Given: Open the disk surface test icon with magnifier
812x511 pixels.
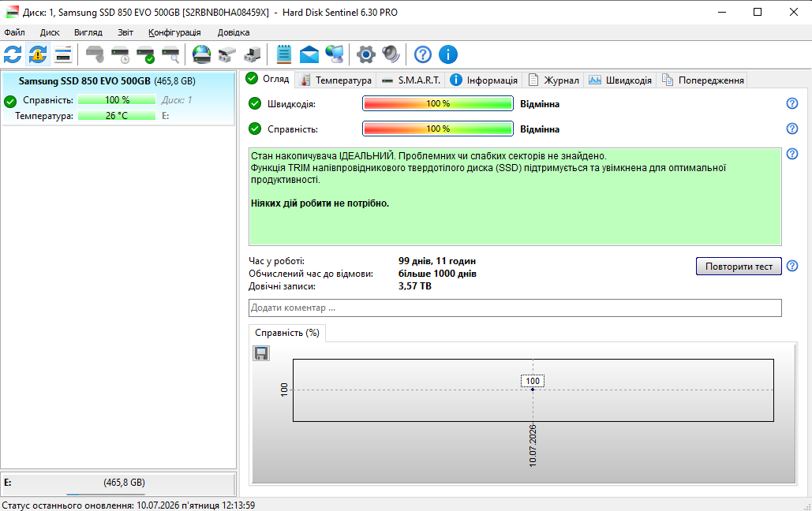Looking at the screenshot, I should pos(171,54).
